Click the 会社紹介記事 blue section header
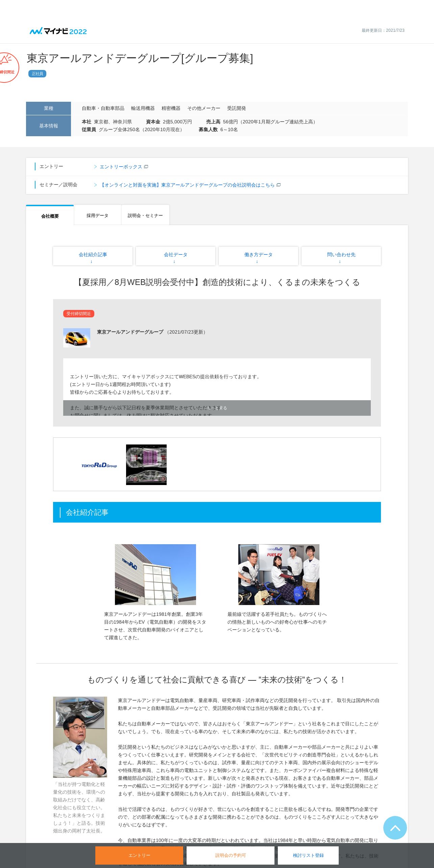The image size is (434, 868). (217, 512)
